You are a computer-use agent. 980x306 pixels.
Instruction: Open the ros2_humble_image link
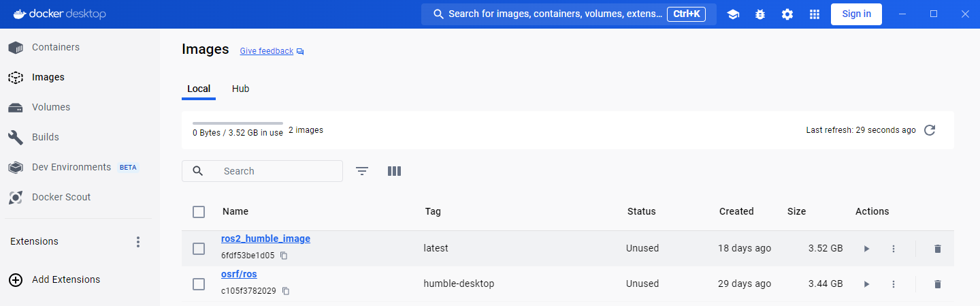pyautogui.click(x=265, y=239)
